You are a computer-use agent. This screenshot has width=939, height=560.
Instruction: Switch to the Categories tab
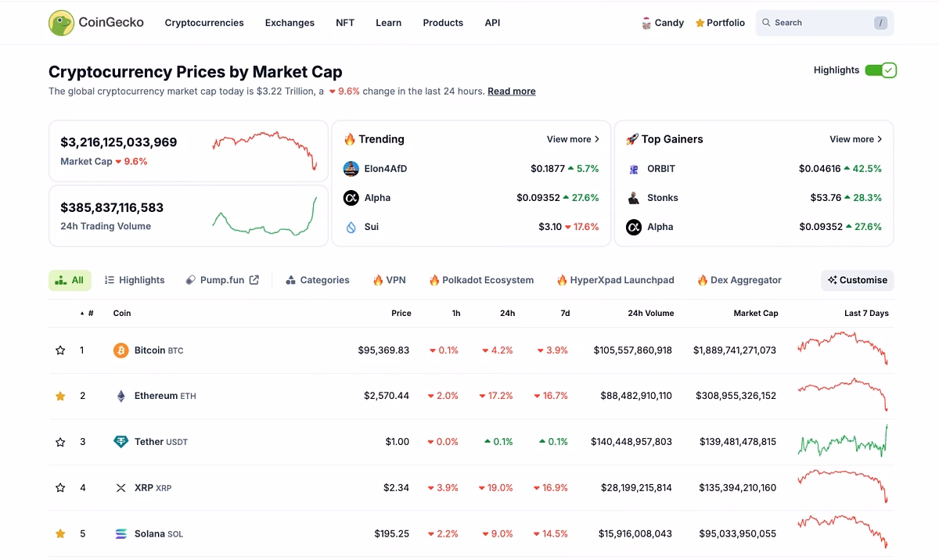click(x=318, y=280)
